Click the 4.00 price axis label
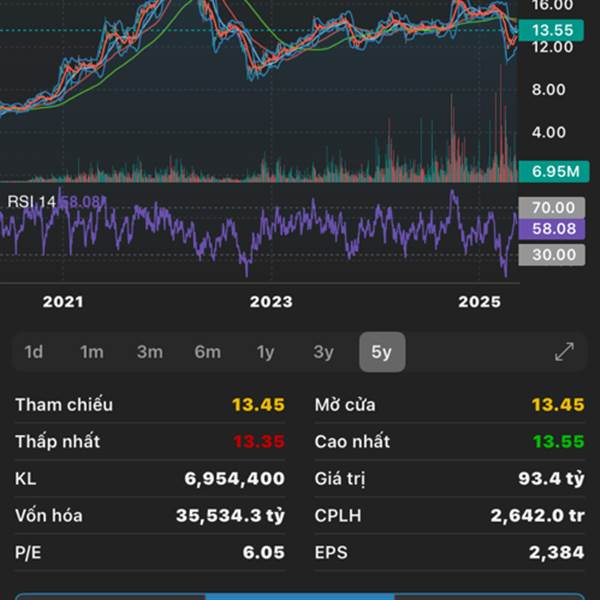 (548, 132)
